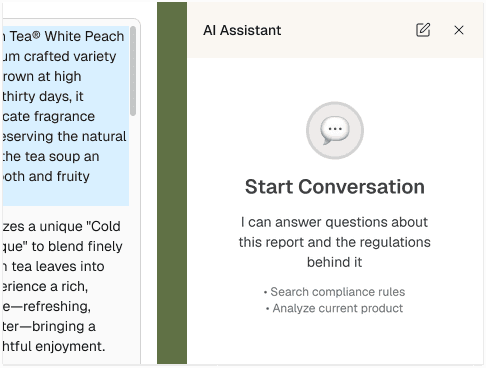This screenshot has height=368, width=486.
Task: Click the "cate fragrance" highlighted line
Action: (x=49, y=116)
